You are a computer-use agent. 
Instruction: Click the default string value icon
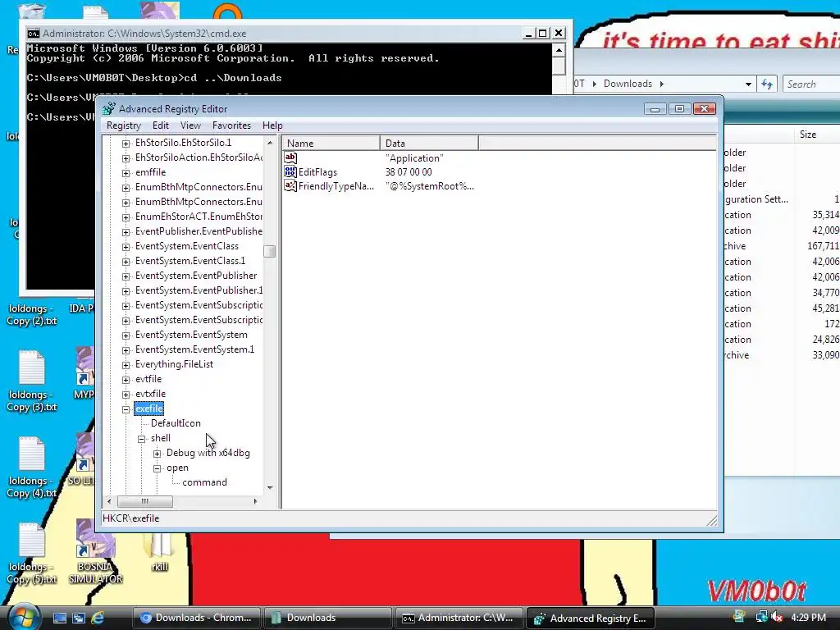pos(290,157)
